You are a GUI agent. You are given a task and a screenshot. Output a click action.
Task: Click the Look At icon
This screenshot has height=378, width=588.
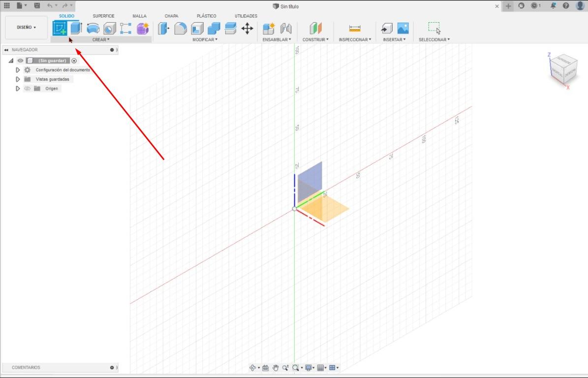[266, 368]
